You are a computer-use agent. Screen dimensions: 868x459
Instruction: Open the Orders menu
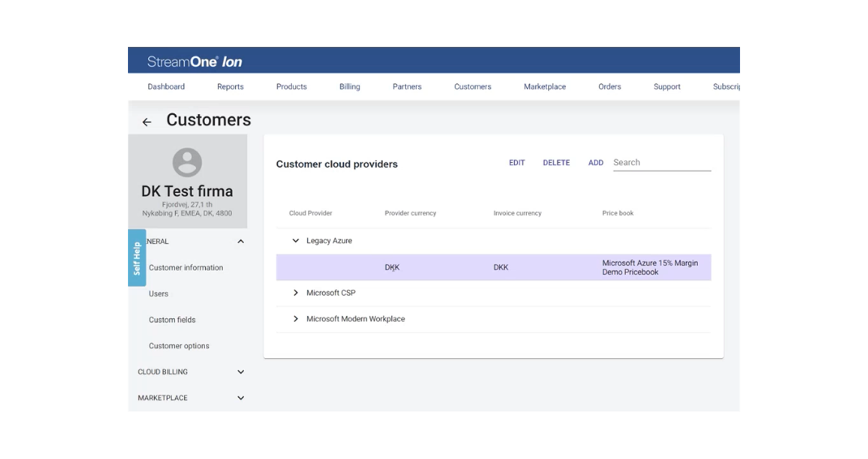click(x=610, y=86)
